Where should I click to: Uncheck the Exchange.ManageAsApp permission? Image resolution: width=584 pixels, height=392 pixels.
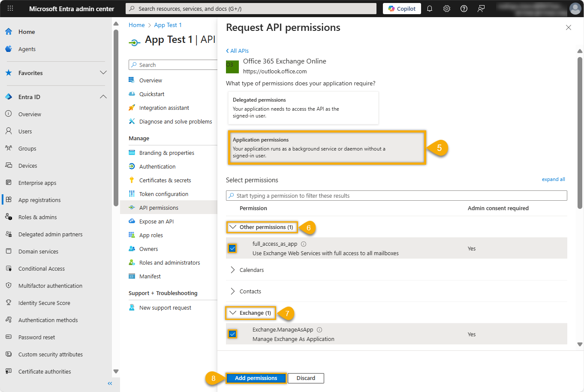point(232,334)
